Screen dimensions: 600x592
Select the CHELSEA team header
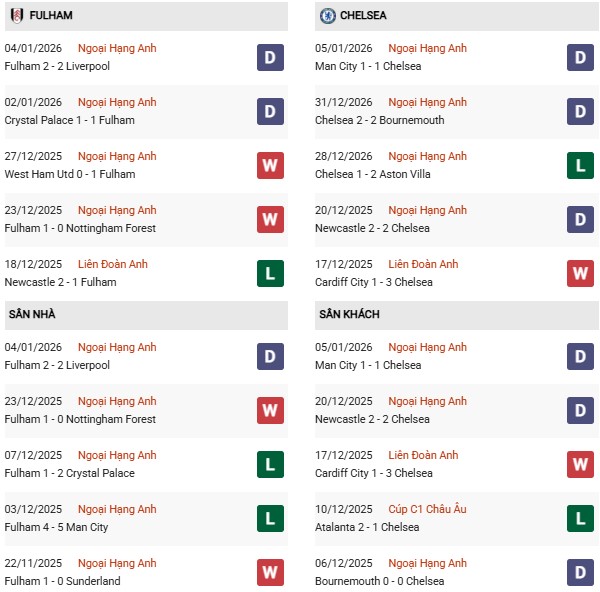point(363,16)
